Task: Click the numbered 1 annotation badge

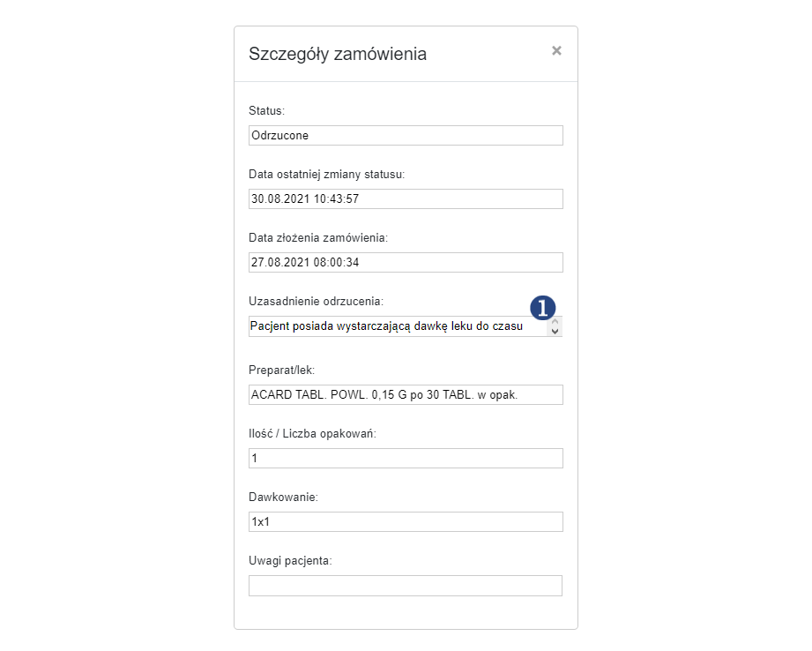Action: [x=543, y=309]
